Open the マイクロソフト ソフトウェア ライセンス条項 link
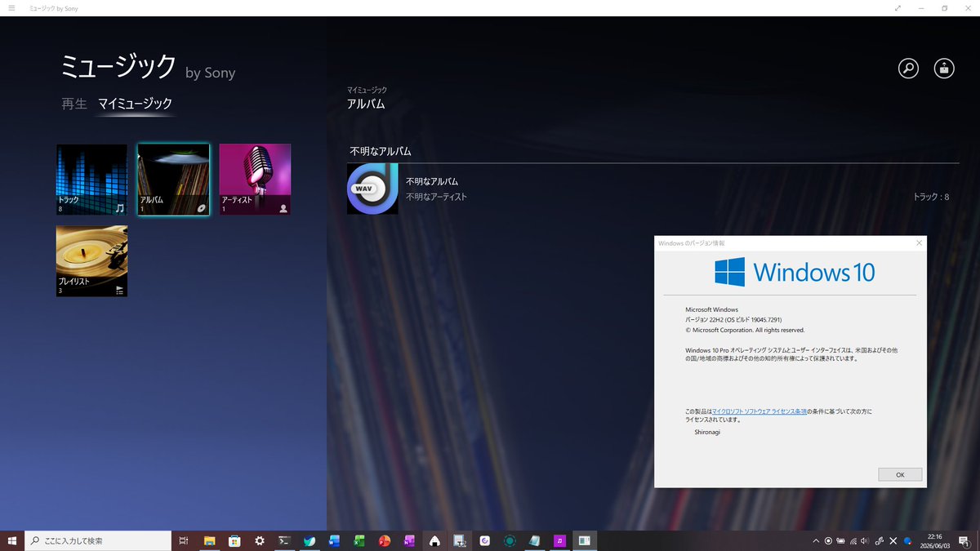980x551 pixels. point(759,411)
